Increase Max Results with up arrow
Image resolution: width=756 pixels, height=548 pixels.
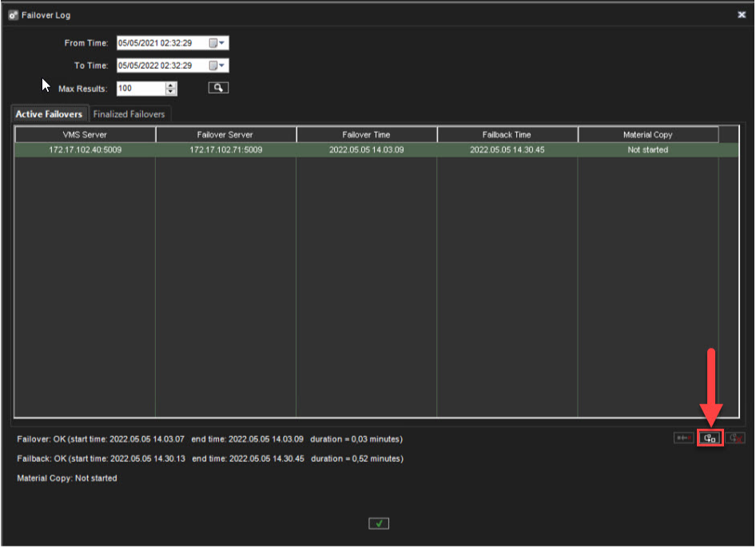click(x=171, y=85)
